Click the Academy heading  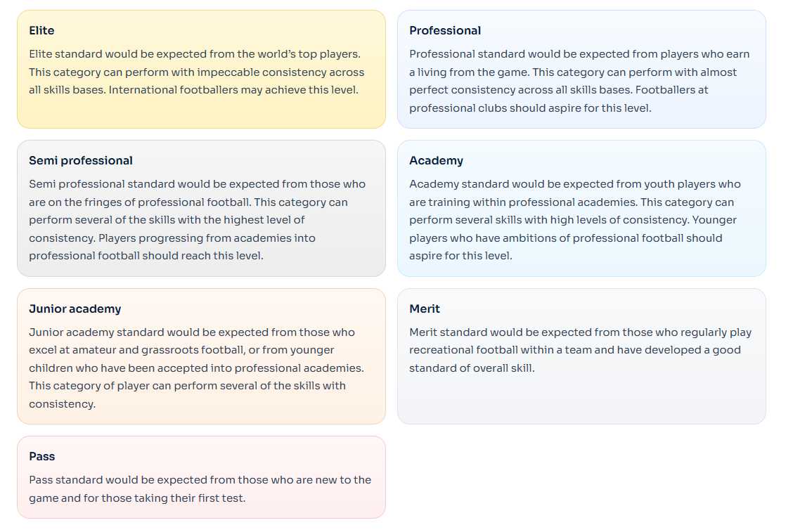pyautogui.click(x=436, y=160)
